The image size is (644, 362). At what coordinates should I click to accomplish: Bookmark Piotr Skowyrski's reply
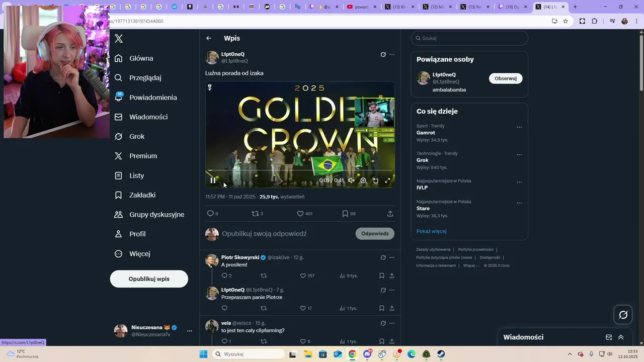tap(382, 276)
